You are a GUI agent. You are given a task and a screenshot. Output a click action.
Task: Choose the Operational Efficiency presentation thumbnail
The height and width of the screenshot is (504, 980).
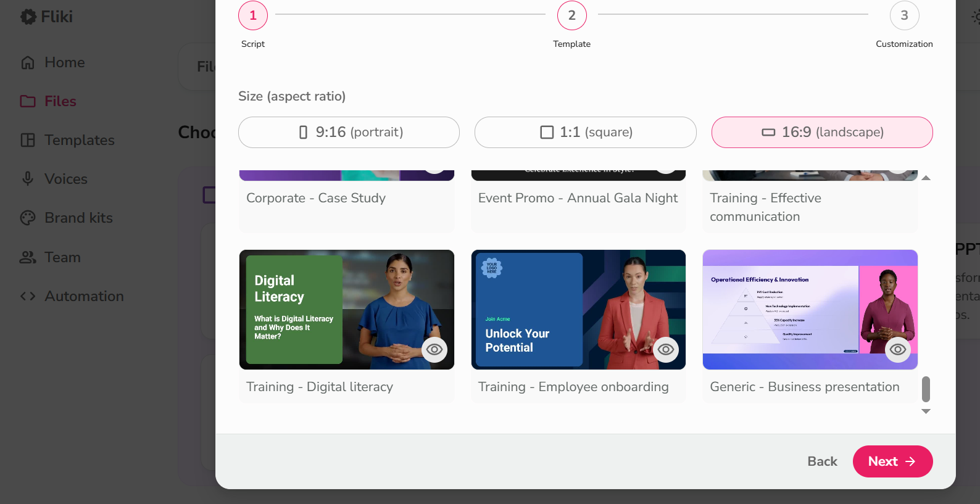[x=810, y=310]
